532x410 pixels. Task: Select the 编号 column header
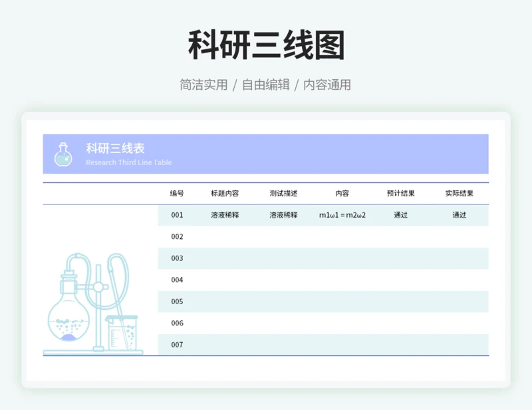[x=177, y=193]
